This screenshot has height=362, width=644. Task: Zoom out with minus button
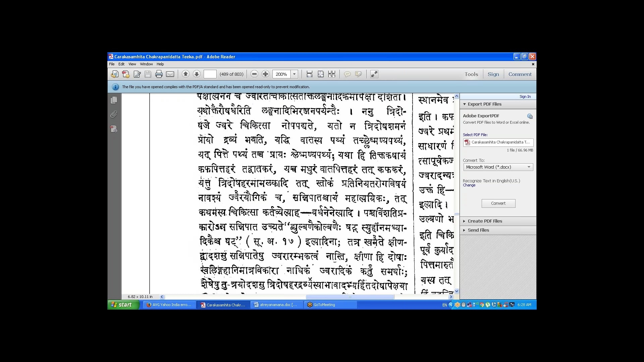point(254,74)
